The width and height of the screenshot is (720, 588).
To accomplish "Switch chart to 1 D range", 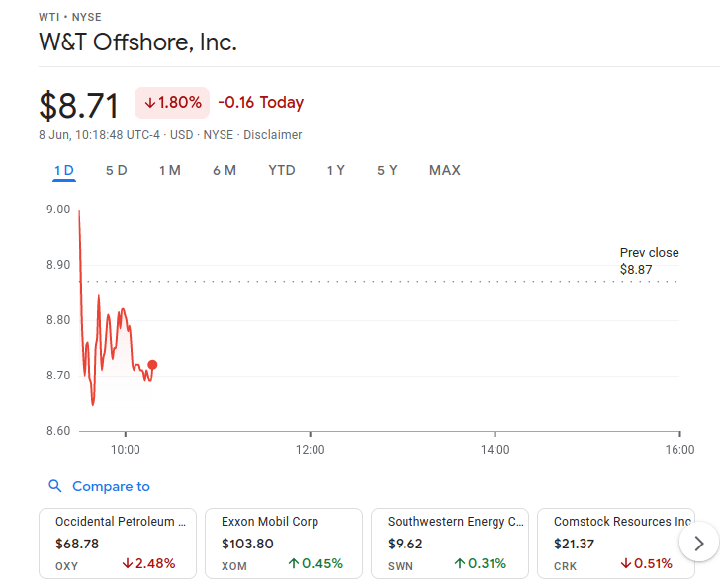I will (x=64, y=171).
